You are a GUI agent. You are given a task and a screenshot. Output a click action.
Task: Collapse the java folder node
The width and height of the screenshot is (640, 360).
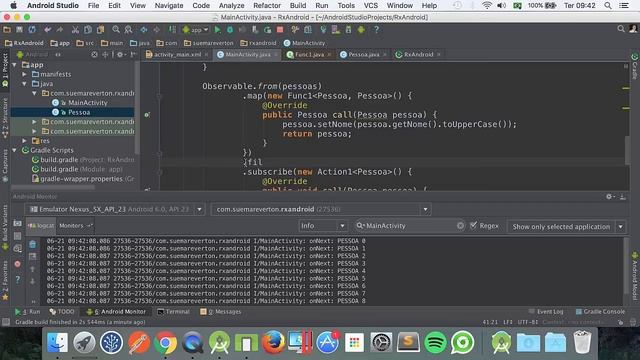[x=24, y=84]
